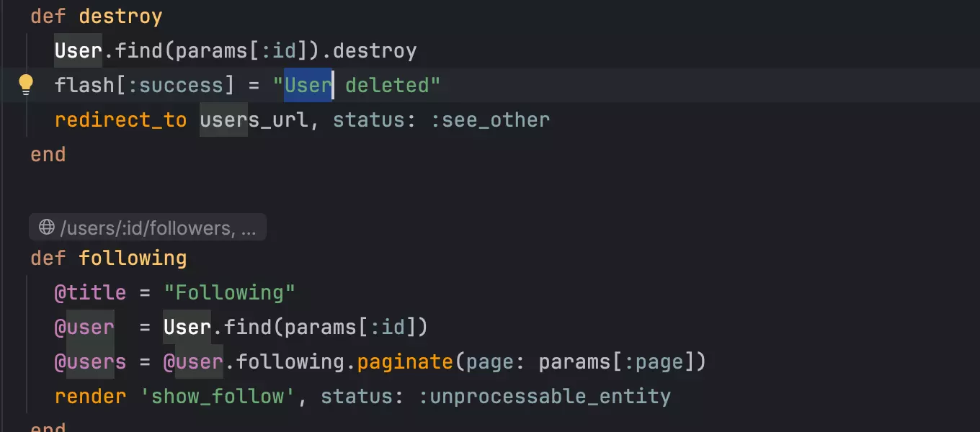Click "User" class in the destroy method

79,51
